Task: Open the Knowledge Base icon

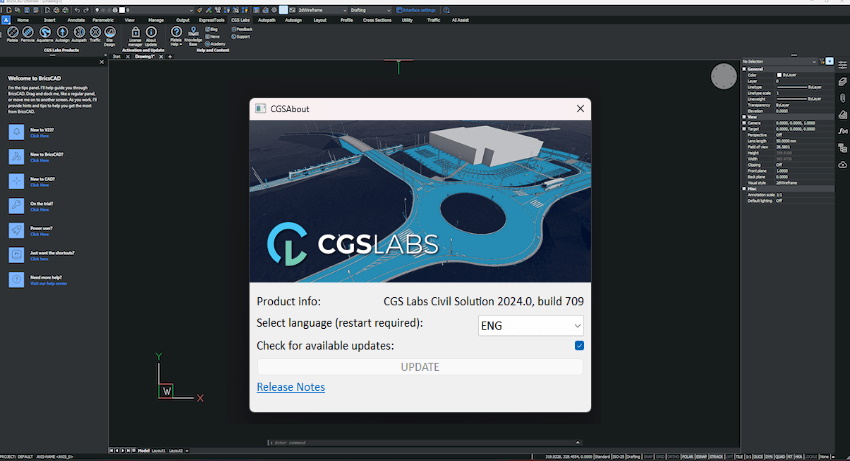Action: tap(193, 35)
